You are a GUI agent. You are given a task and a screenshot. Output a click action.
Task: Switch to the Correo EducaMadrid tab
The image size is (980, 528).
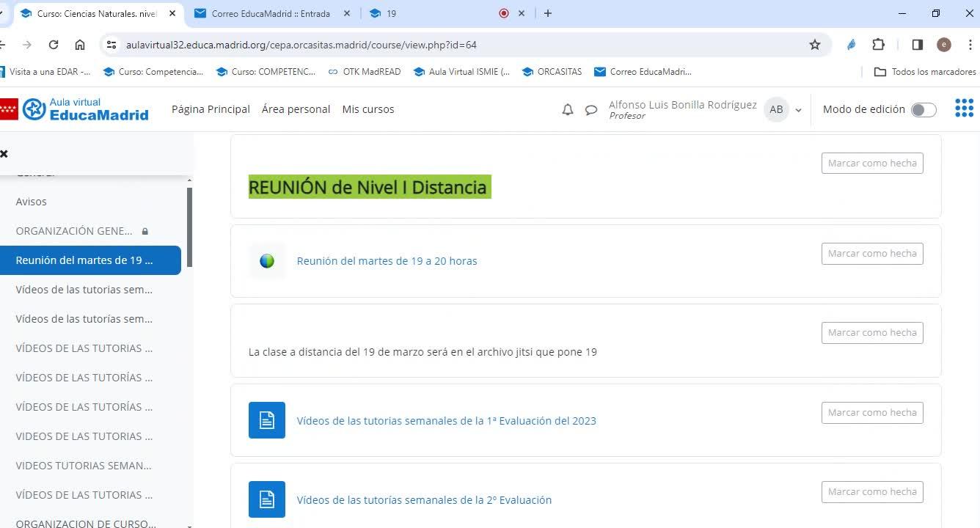pyautogui.click(x=272, y=13)
